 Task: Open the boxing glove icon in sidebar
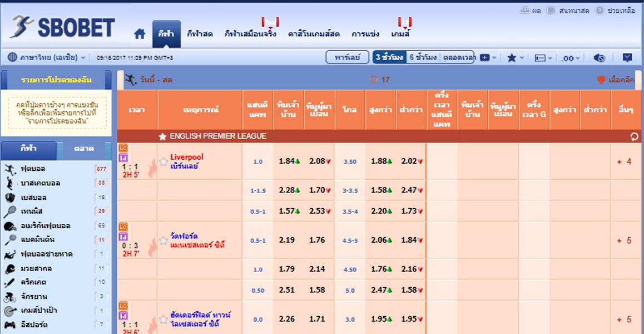[x=10, y=269]
